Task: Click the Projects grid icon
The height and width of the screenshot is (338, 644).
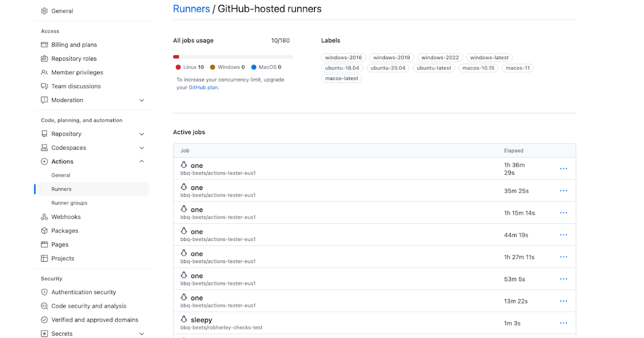Action: coord(42,258)
